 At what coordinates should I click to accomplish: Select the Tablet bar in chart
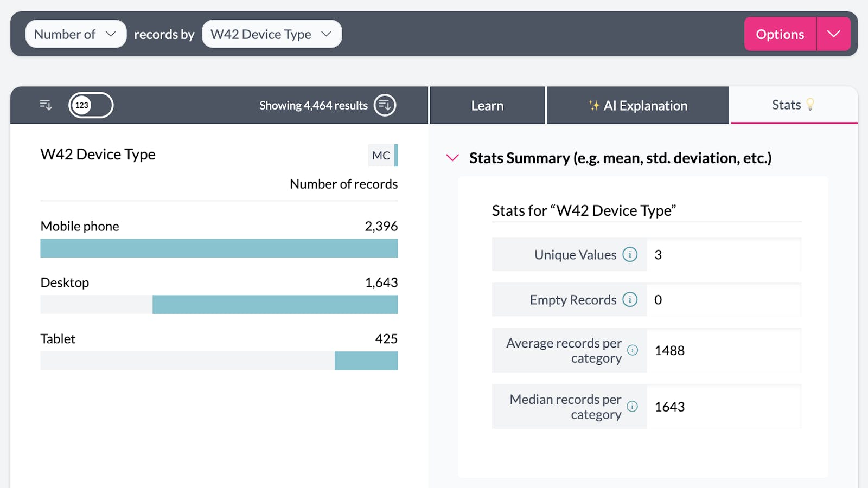(x=366, y=361)
